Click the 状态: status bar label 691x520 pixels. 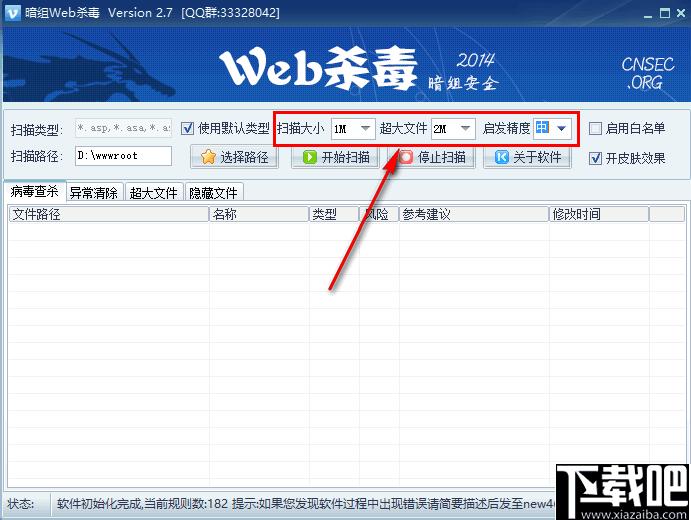tap(21, 503)
